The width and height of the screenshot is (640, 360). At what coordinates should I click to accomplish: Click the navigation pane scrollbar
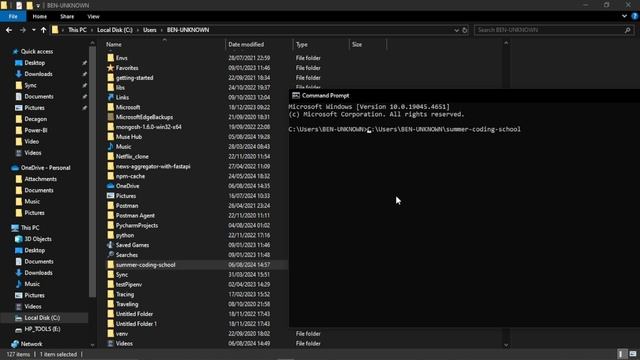[x=92, y=171]
